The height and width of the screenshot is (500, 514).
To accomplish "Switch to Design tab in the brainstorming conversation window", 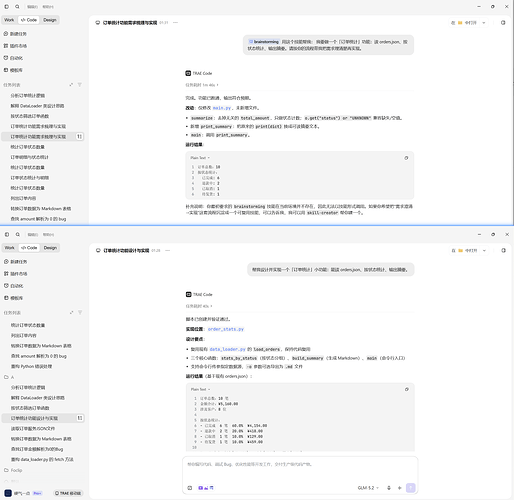I will [50, 20].
